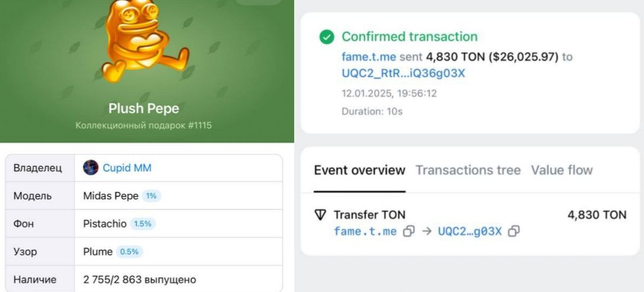Open recipient address UQC2_RtR...iQ36g03X

coord(403,73)
